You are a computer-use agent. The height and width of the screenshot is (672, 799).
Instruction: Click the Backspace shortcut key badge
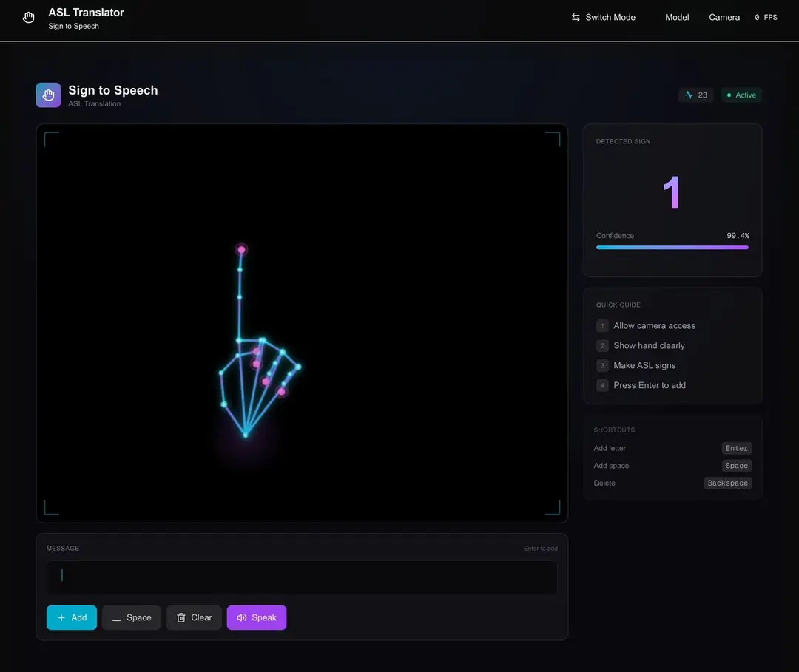click(728, 483)
